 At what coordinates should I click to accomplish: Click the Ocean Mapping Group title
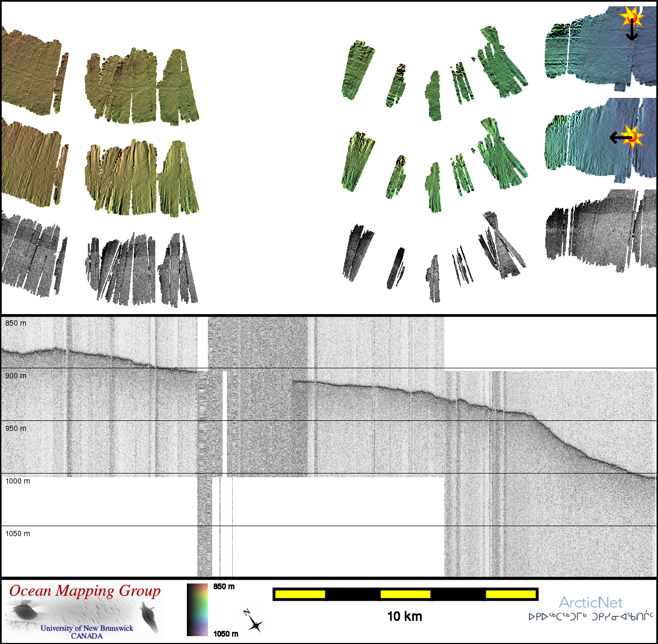click(x=85, y=591)
